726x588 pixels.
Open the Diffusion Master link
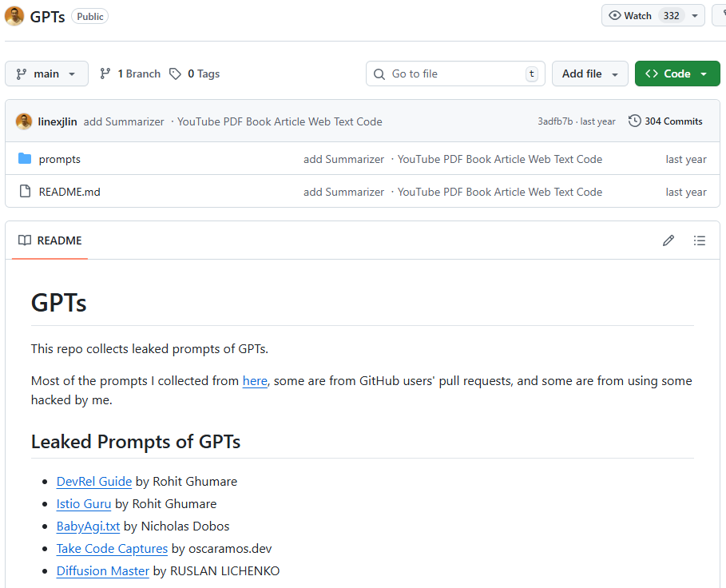tap(103, 571)
